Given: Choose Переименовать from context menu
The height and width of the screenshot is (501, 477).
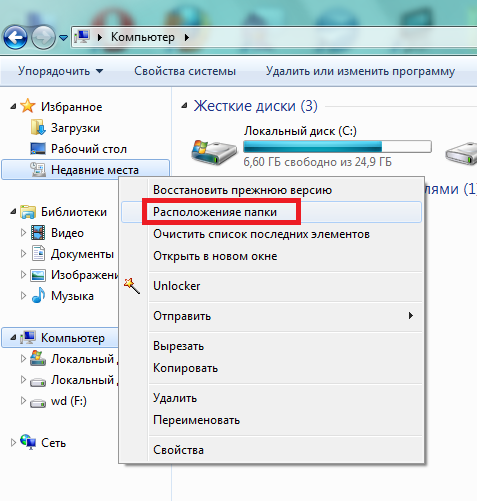Looking at the screenshot, I should pos(272,420).
